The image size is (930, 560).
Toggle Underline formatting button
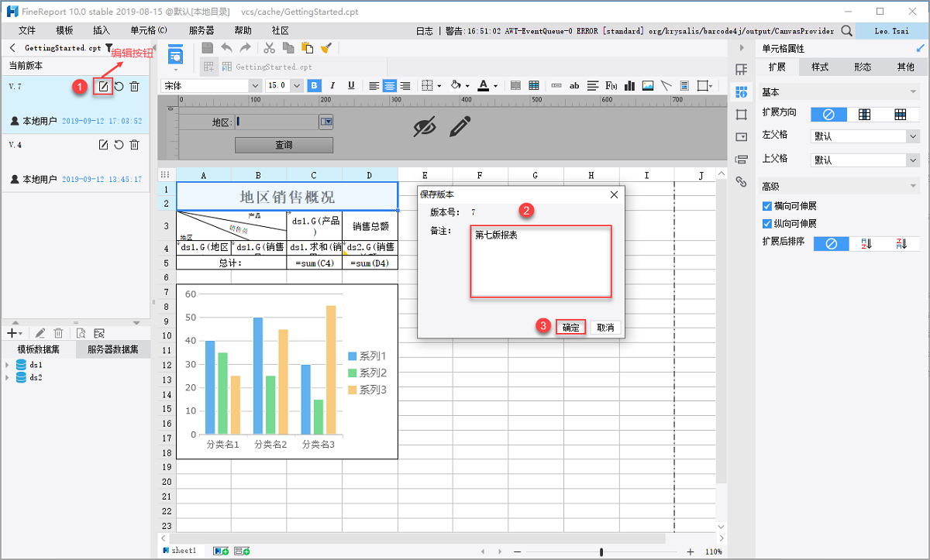click(351, 86)
